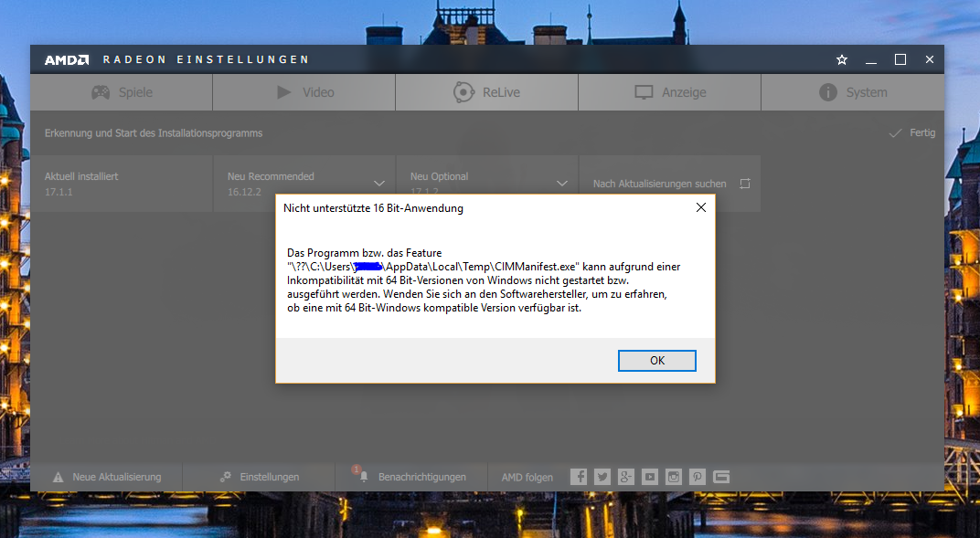Click the CIMManifest.exe path text in dialog
The image size is (980, 538).
tap(433, 267)
